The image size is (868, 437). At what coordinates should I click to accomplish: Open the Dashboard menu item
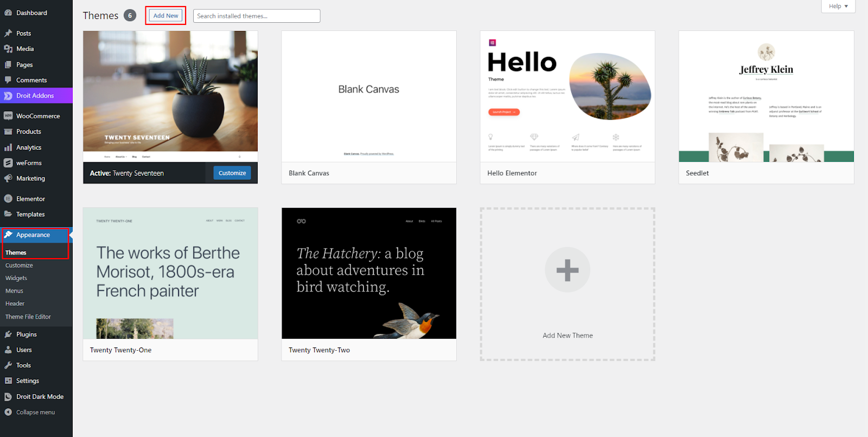36,12
